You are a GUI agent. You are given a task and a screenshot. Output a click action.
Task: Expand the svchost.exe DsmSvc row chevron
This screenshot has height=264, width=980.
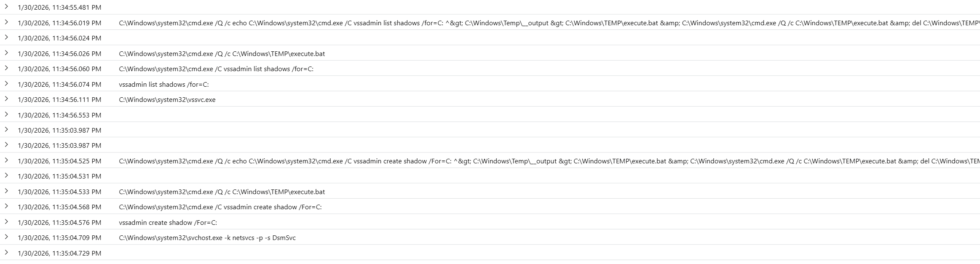[x=6, y=237]
